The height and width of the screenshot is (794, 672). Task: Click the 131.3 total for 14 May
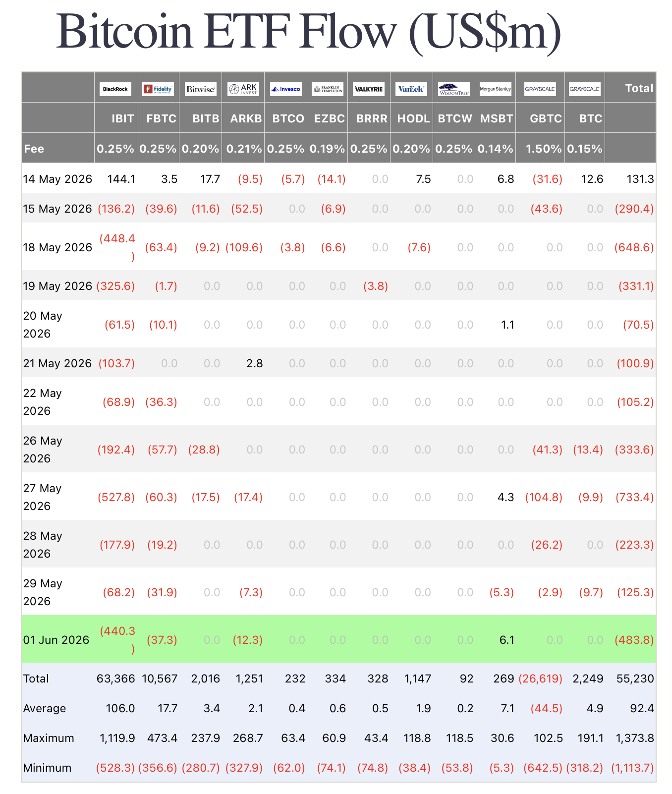pyautogui.click(x=641, y=179)
